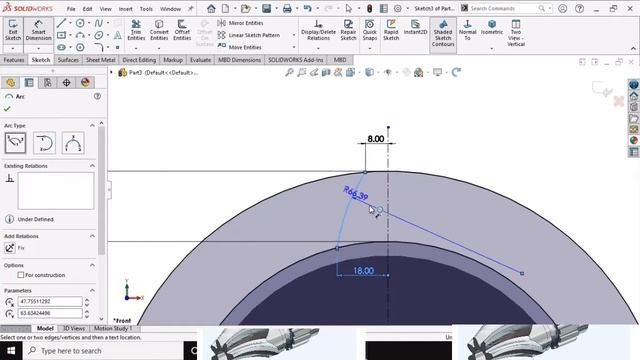The width and height of the screenshot is (640, 360).
Task: Switch to the Evaluate tab
Action: [200, 60]
